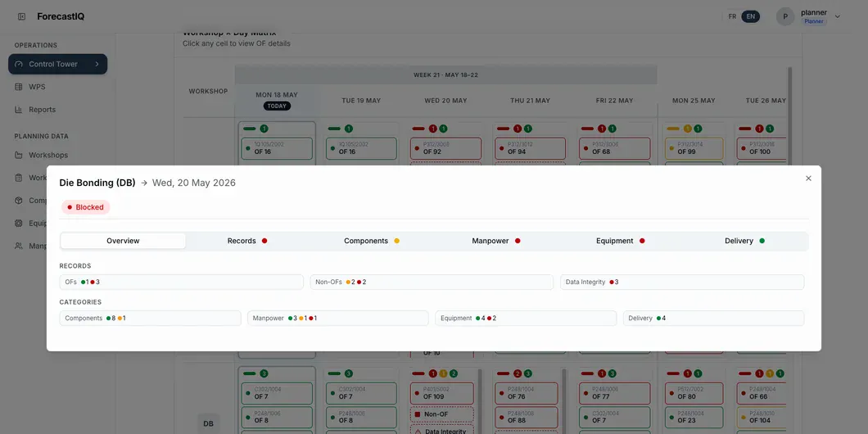Open the OF 77 card
The height and width of the screenshot is (434, 868).
[x=614, y=393]
